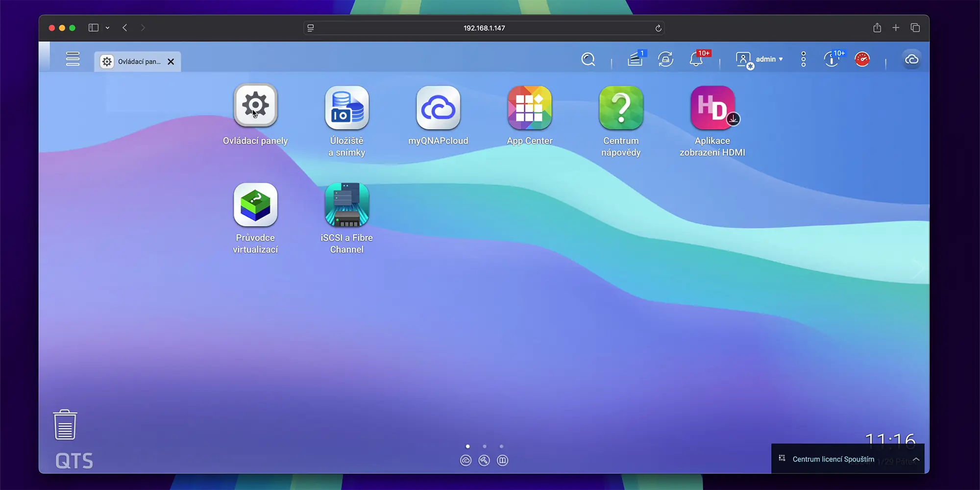Switch to the Ovládací panely task tab
This screenshot has width=980, height=490.
[x=132, y=62]
